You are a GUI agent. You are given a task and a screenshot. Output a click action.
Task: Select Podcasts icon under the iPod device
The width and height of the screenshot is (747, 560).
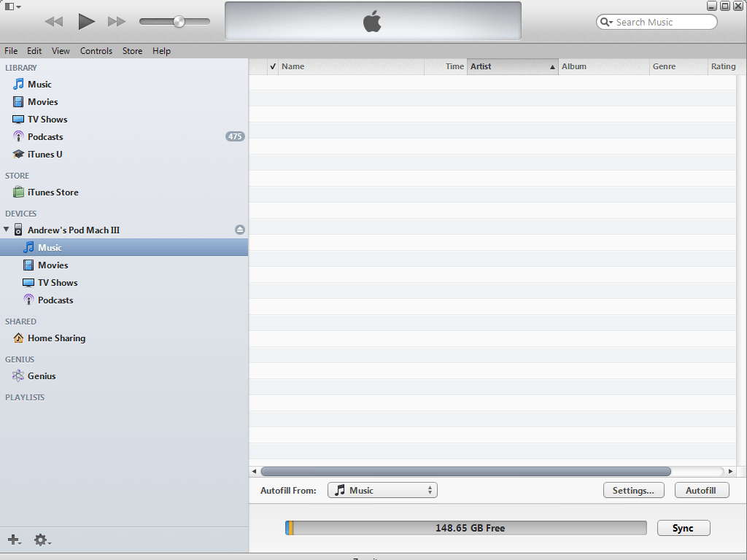[28, 300]
